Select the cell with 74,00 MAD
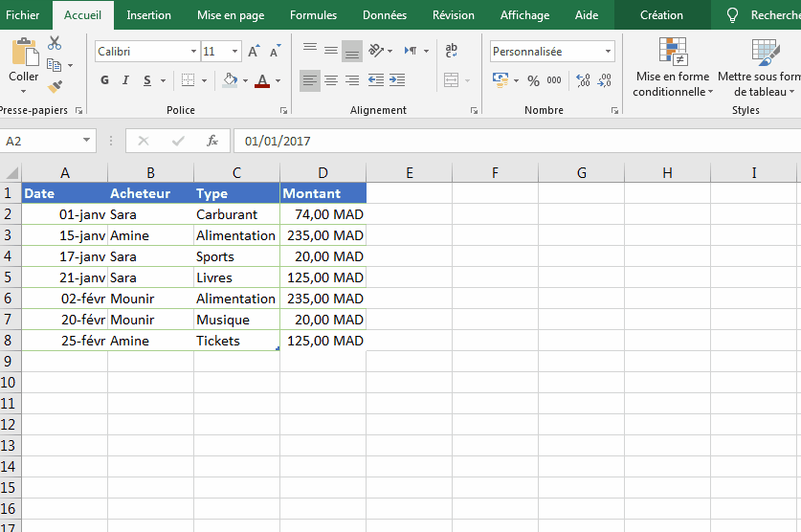Viewport: 801px width, 532px height. (323, 214)
